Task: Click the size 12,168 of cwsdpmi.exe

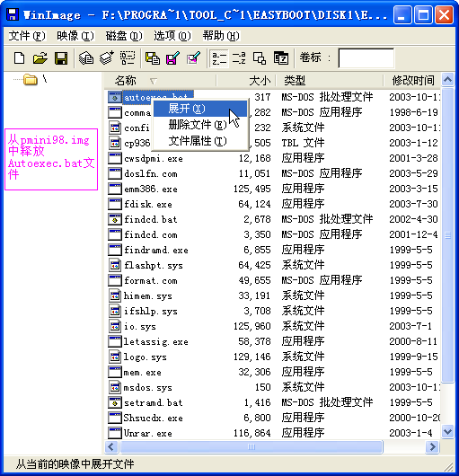Action: (x=254, y=158)
